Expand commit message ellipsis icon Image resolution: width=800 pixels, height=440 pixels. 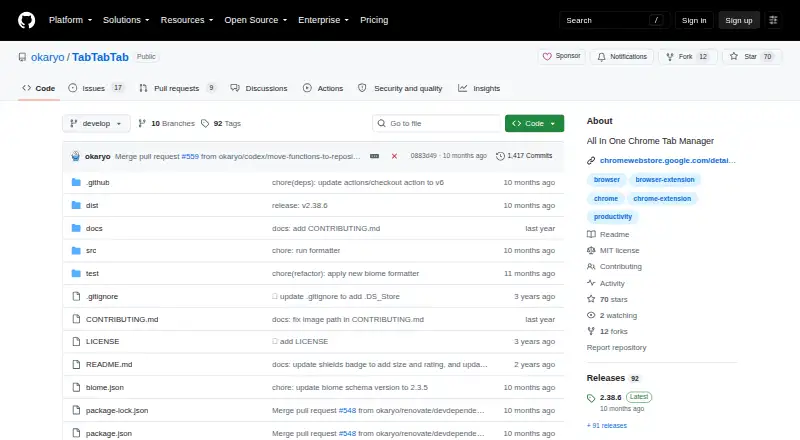374,156
